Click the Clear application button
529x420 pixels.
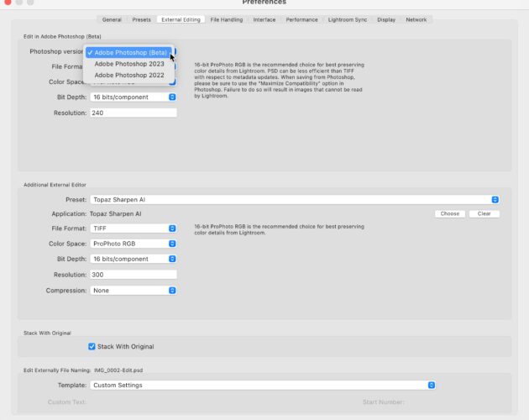tap(484, 213)
